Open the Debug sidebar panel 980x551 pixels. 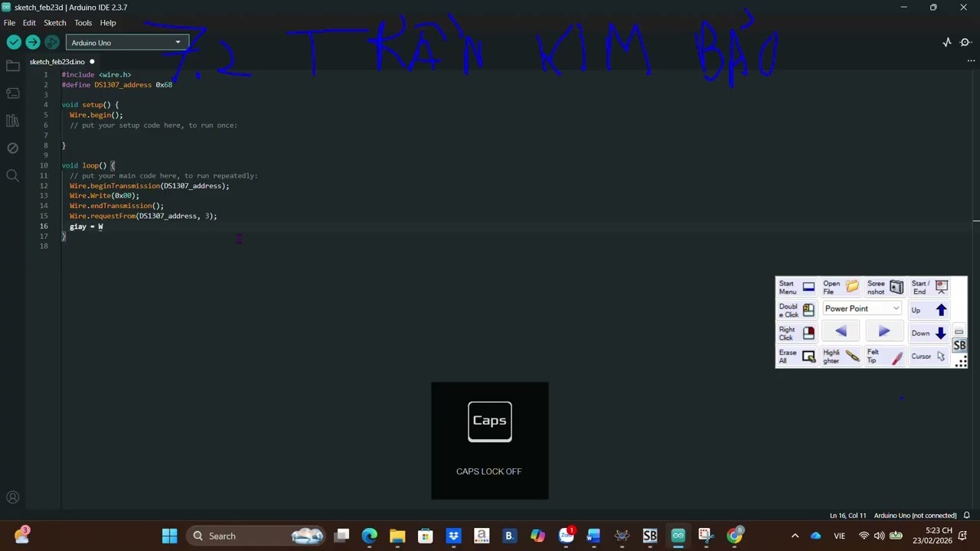click(x=12, y=148)
